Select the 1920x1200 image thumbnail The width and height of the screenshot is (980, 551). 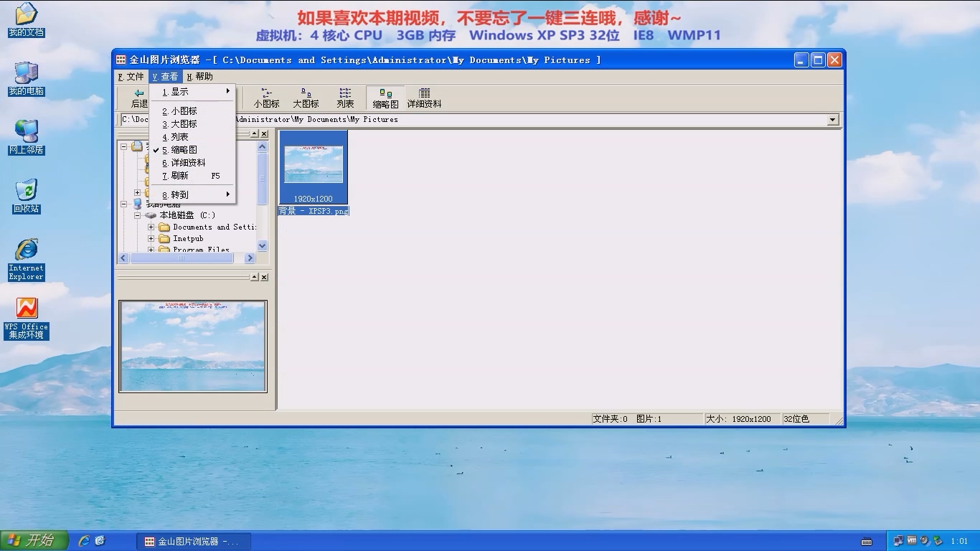[x=314, y=167]
